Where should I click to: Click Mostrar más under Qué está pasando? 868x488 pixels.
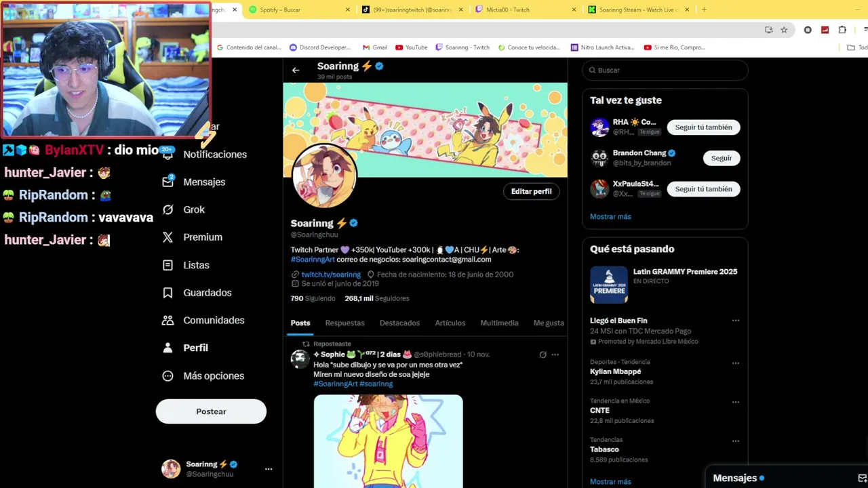point(610,482)
